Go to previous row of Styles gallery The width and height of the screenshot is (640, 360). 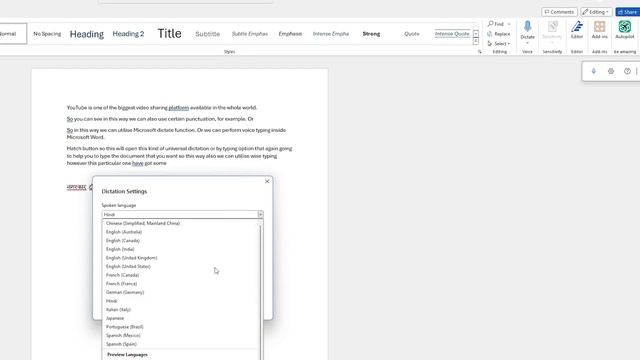(x=476, y=26)
